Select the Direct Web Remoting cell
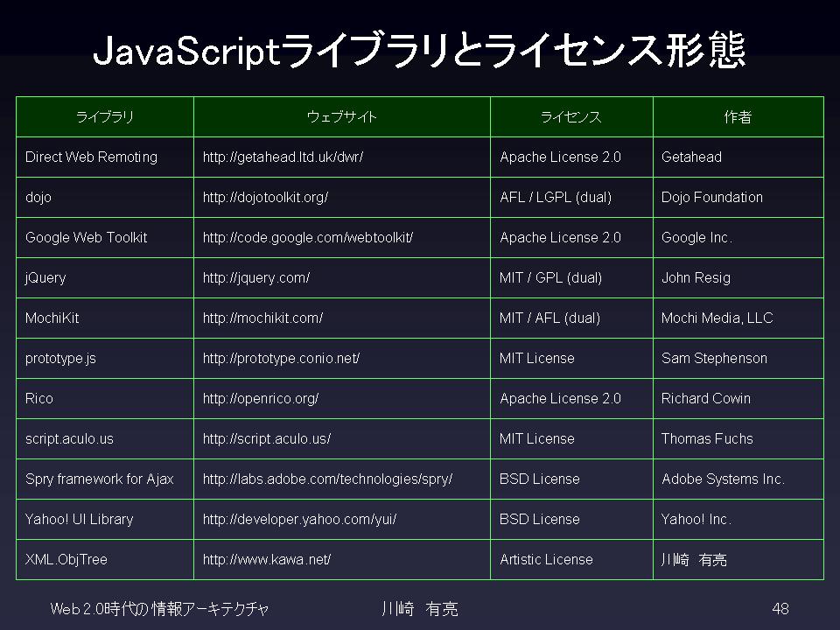This screenshot has height=630, width=840. click(x=105, y=157)
